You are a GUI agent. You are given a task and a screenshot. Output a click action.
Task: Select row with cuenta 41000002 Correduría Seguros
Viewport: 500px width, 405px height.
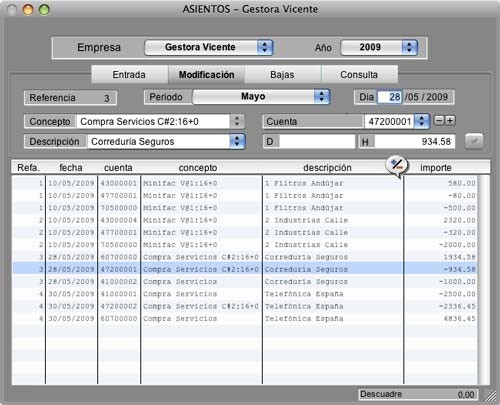tap(245, 282)
